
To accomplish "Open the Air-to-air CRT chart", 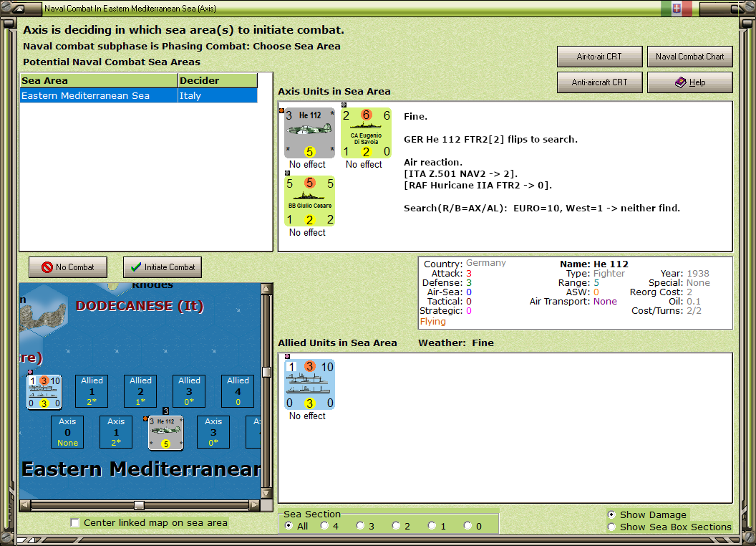I will [x=599, y=57].
